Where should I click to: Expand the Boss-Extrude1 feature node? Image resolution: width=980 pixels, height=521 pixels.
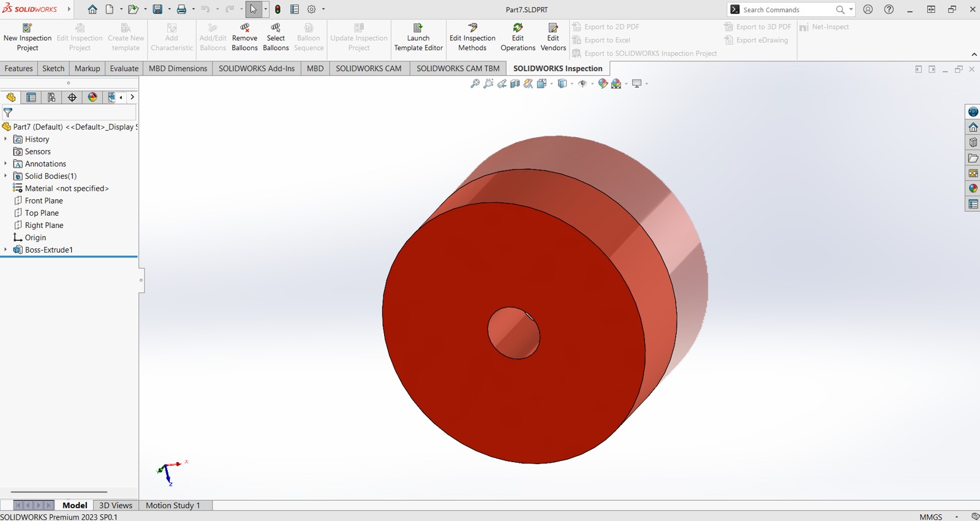[x=6, y=249]
